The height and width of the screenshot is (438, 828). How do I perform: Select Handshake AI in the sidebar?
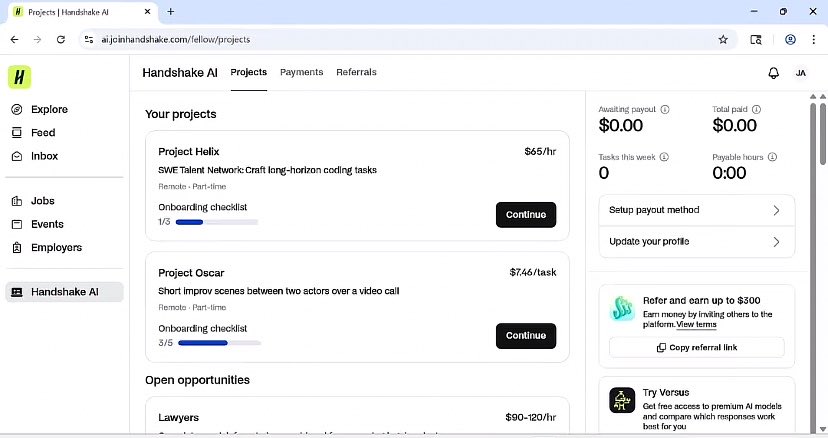64,292
